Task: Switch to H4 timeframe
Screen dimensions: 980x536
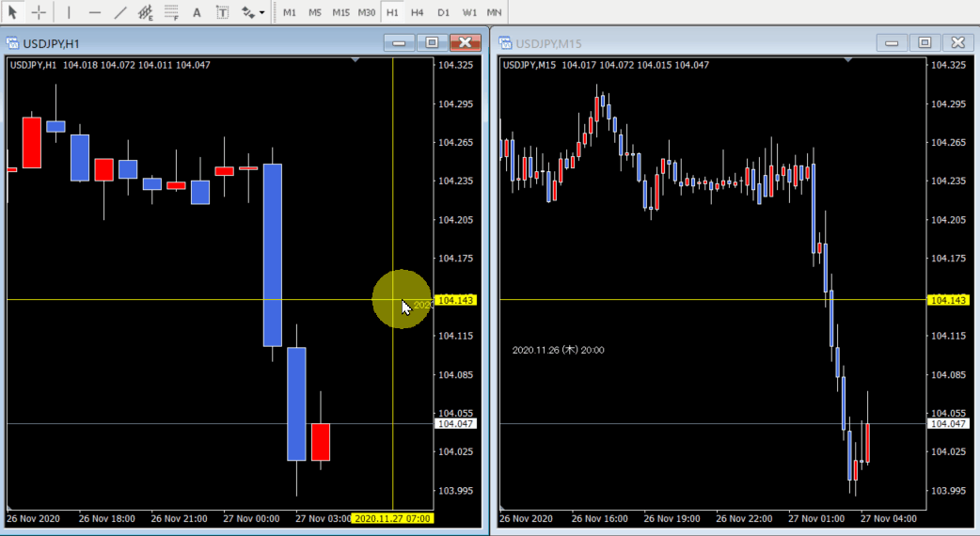Action: pyautogui.click(x=418, y=12)
